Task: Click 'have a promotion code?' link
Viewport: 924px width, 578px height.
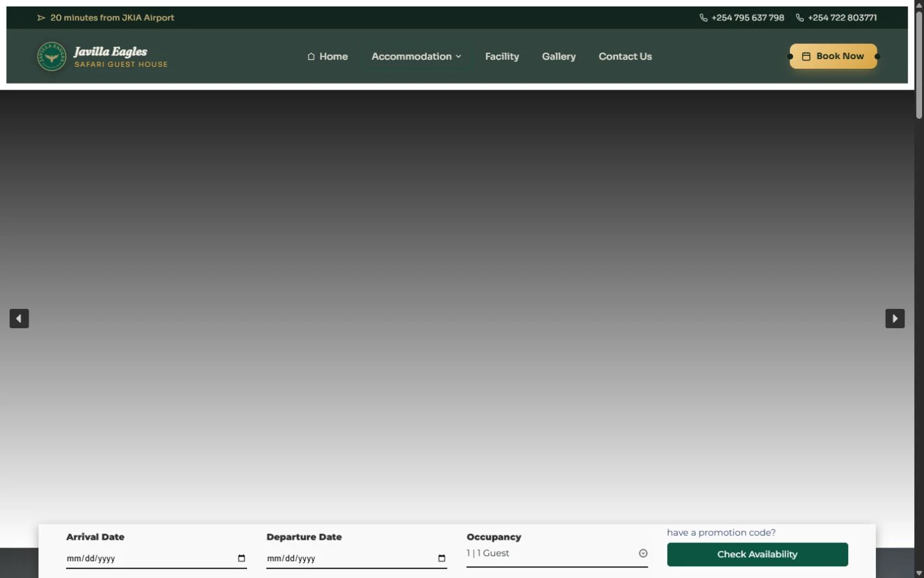Action: pyautogui.click(x=721, y=533)
